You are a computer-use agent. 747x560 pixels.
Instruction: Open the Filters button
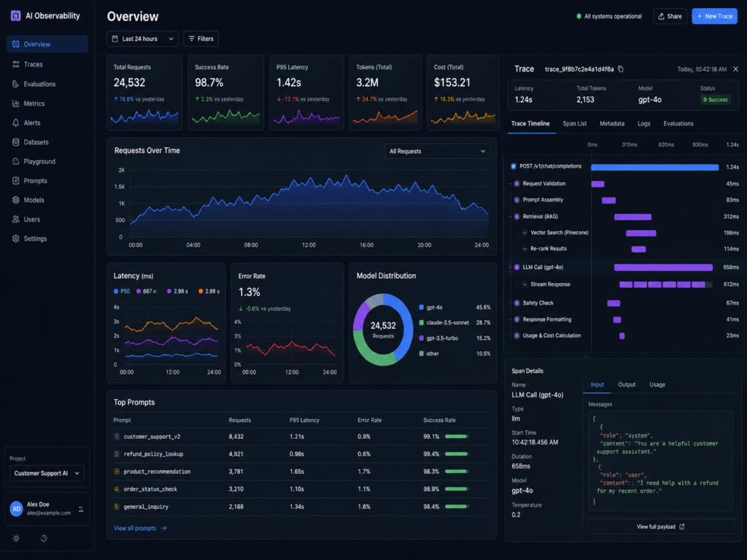pyautogui.click(x=201, y=39)
